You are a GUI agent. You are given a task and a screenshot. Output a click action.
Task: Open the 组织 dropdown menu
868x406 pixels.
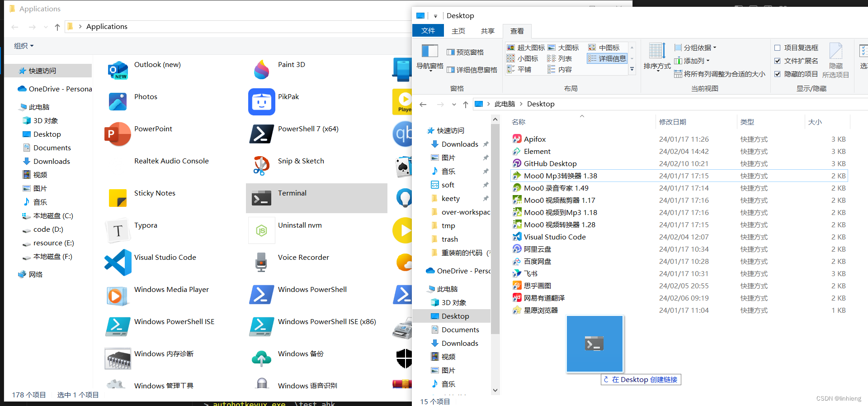point(24,46)
